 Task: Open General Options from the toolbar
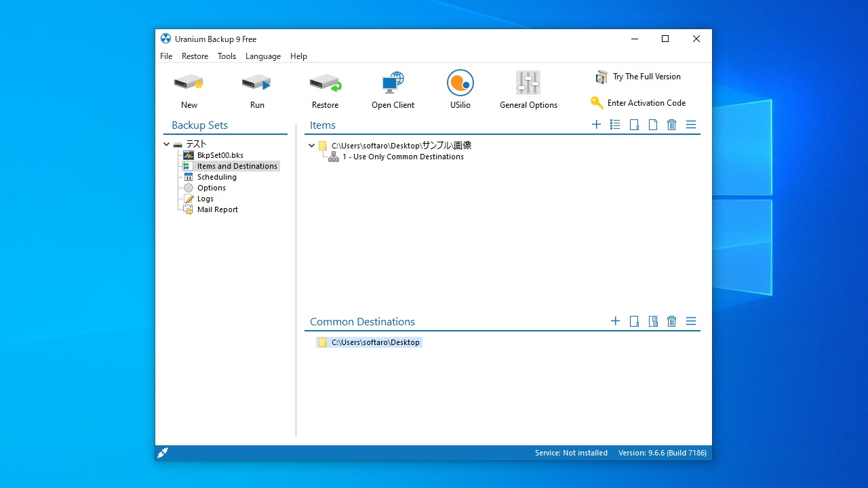pos(528,83)
